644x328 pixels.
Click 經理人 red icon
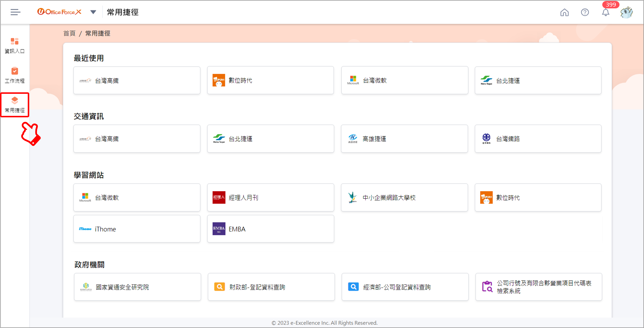[x=219, y=197]
